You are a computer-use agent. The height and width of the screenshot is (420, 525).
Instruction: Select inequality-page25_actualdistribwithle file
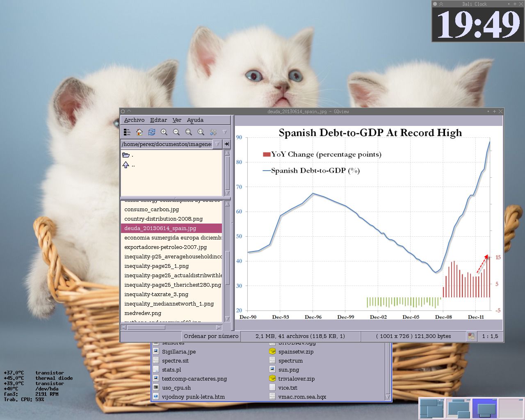point(171,275)
